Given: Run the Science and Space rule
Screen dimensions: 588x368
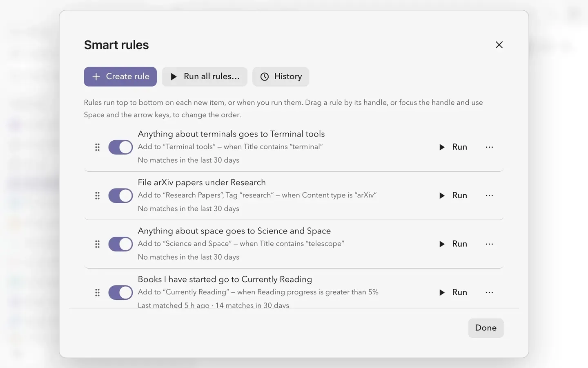Looking at the screenshot, I should coord(453,244).
